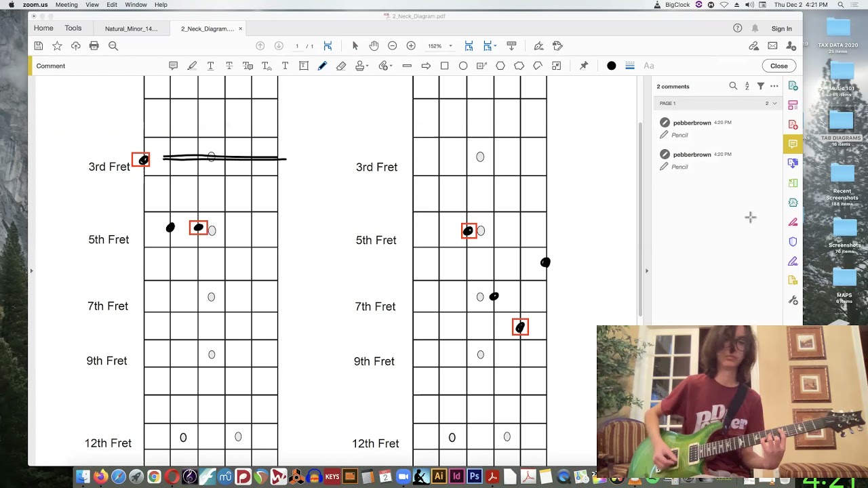Select the Line drawing tool
This screenshot has width=868, height=488.
(x=407, y=66)
